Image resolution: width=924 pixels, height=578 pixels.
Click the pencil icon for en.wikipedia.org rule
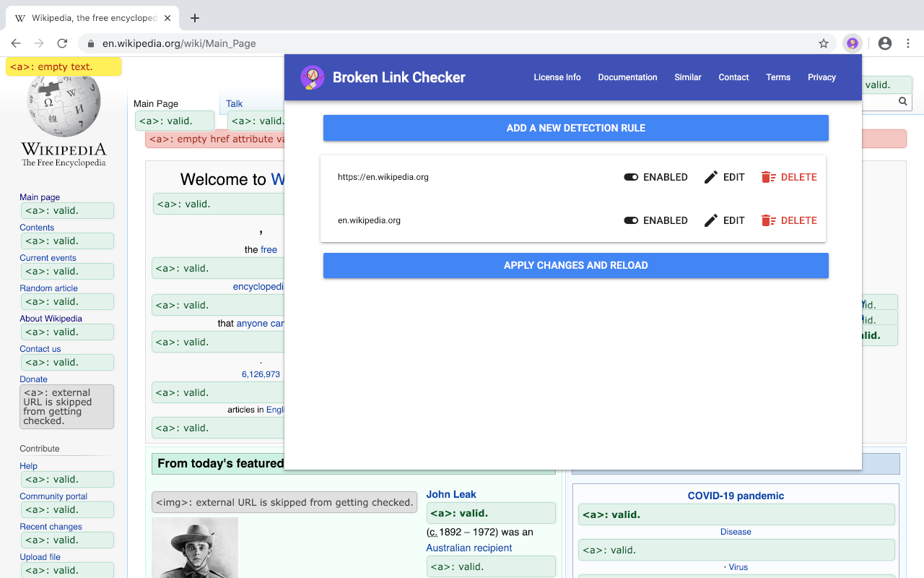(711, 220)
